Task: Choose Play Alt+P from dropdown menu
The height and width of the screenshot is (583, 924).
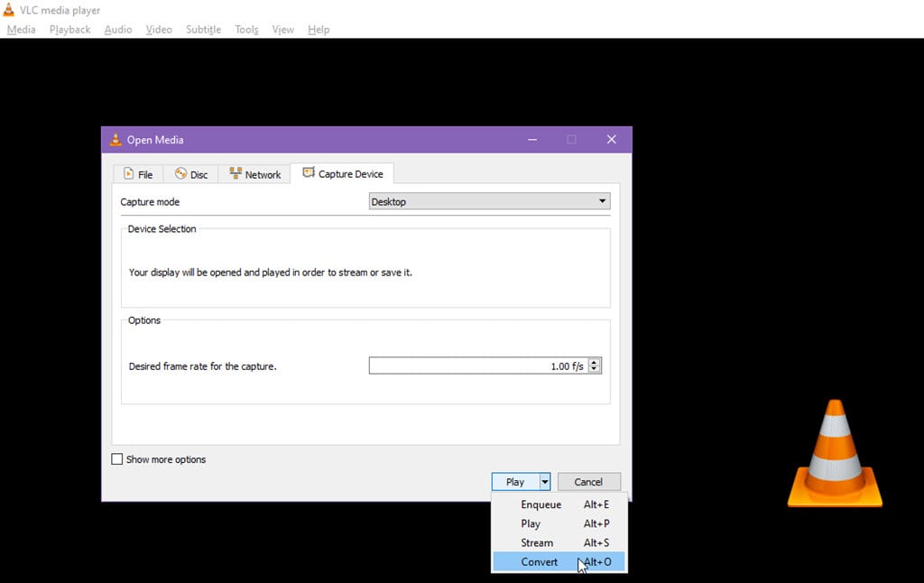Action: click(559, 523)
